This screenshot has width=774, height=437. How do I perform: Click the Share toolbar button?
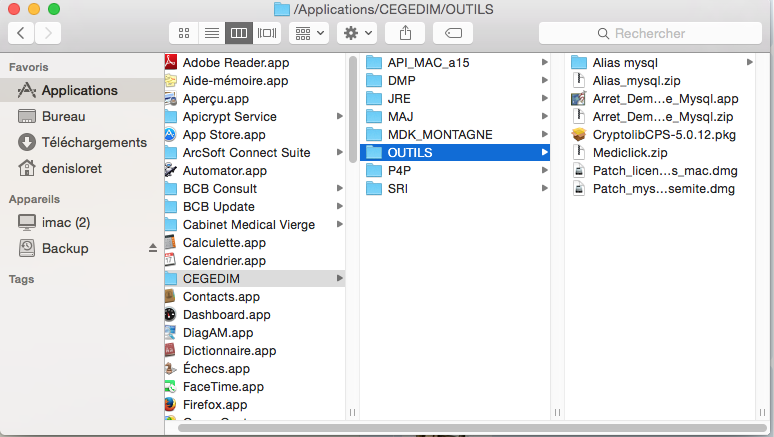[405, 33]
